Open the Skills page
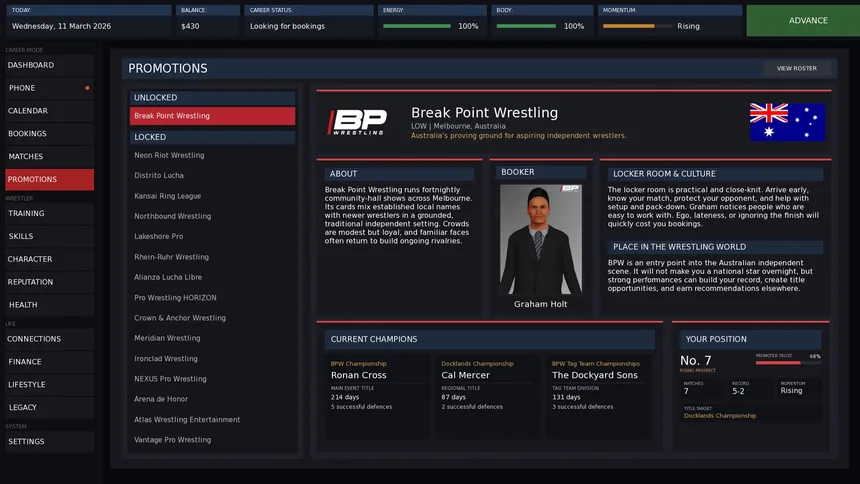The image size is (860, 484). point(49,237)
